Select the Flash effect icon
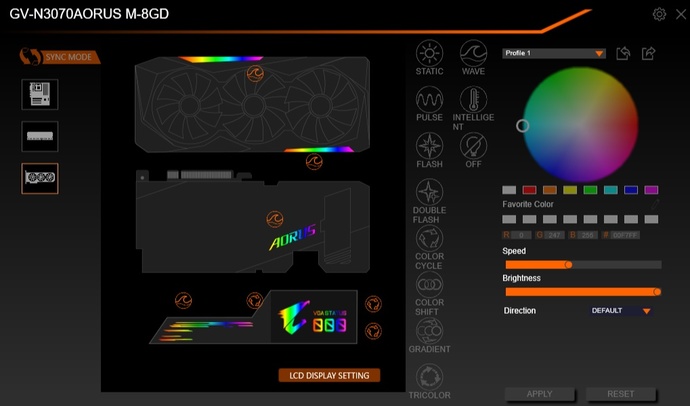The image size is (690, 406). (x=429, y=146)
